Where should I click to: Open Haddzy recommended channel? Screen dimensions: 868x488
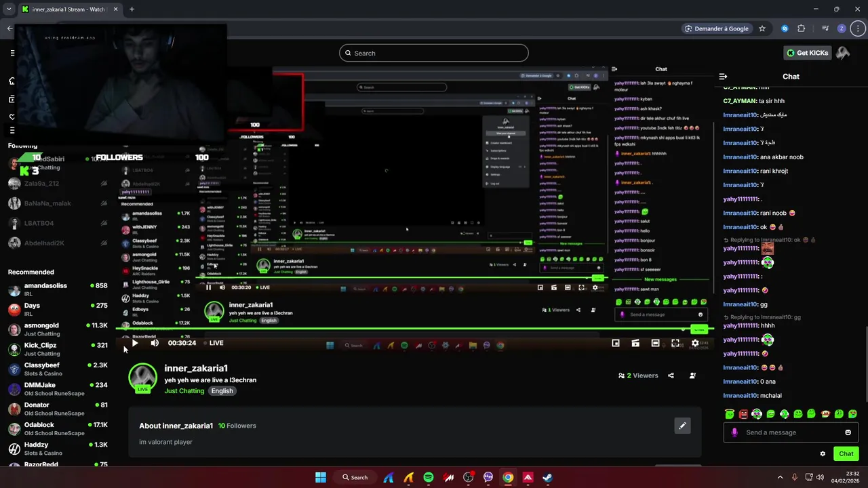click(x=58, y=449)
